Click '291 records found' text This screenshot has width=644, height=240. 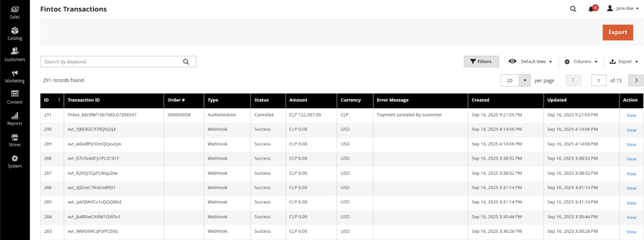[63, 80]
